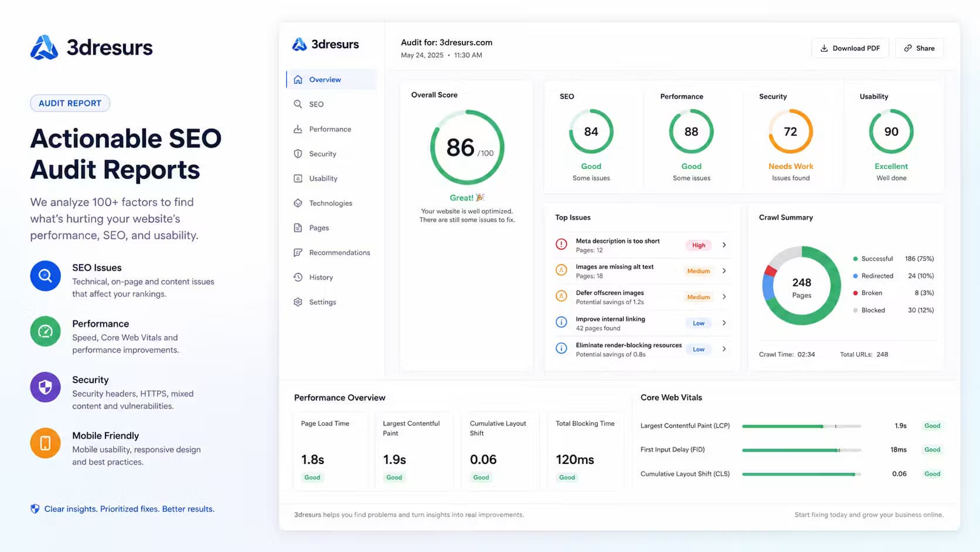Go to Recommendations in sidebar
This screenshot has height=552, width=980.
click(x=331, y=253)
